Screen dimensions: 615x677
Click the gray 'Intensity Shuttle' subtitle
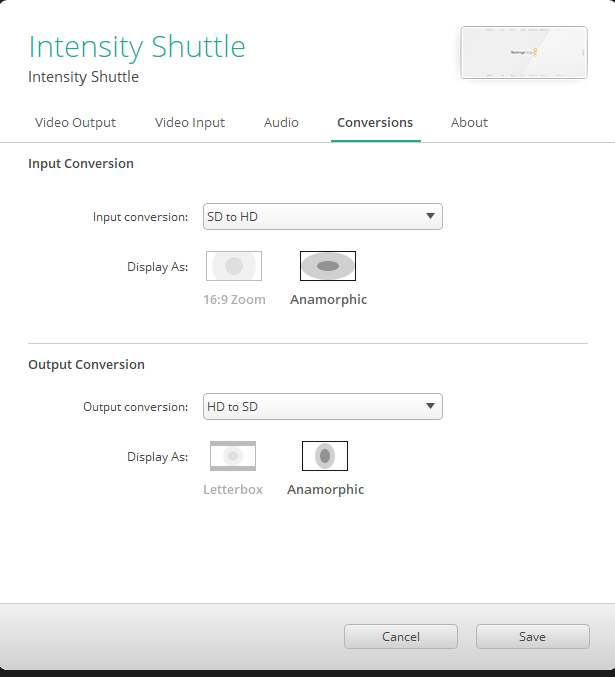click(83, 77)
